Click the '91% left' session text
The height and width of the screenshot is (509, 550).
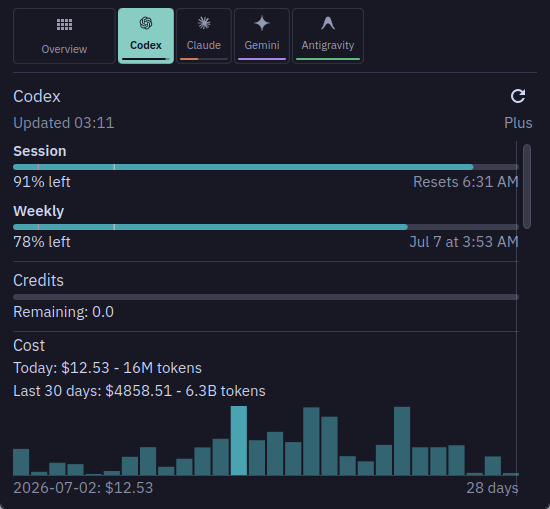(42, 182)
